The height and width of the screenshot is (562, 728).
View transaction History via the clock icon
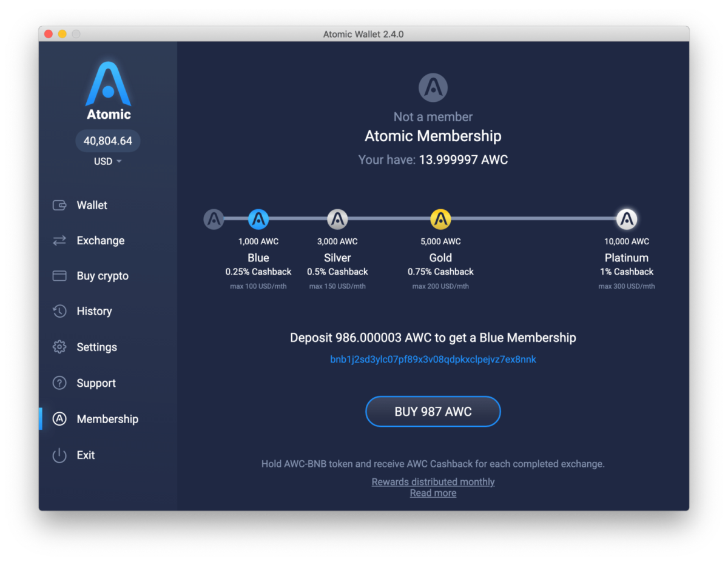pyautogui.click(x=59, y=311)
